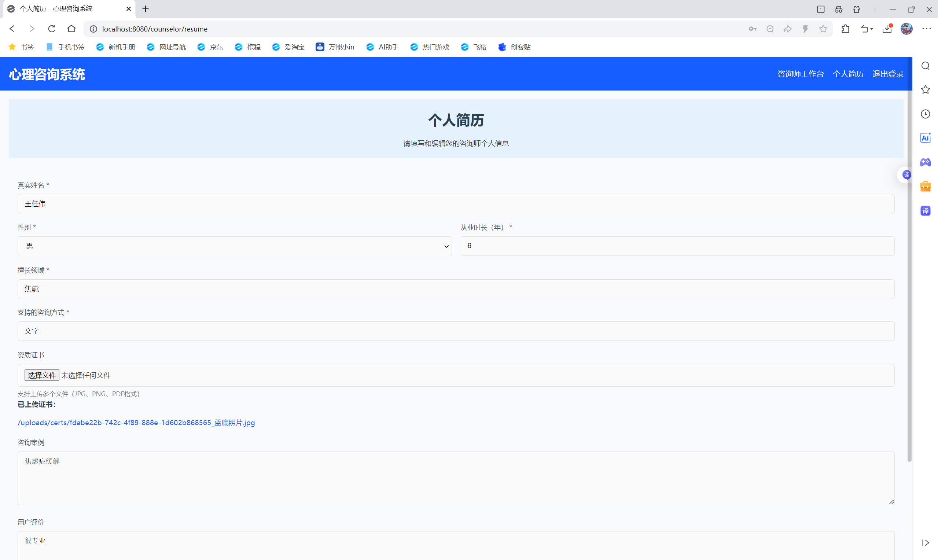This screenshot has height=560, width=938.
Task: Open the uploaded 蓝底照片.jpg certificate link
Action: pos(136,423)
